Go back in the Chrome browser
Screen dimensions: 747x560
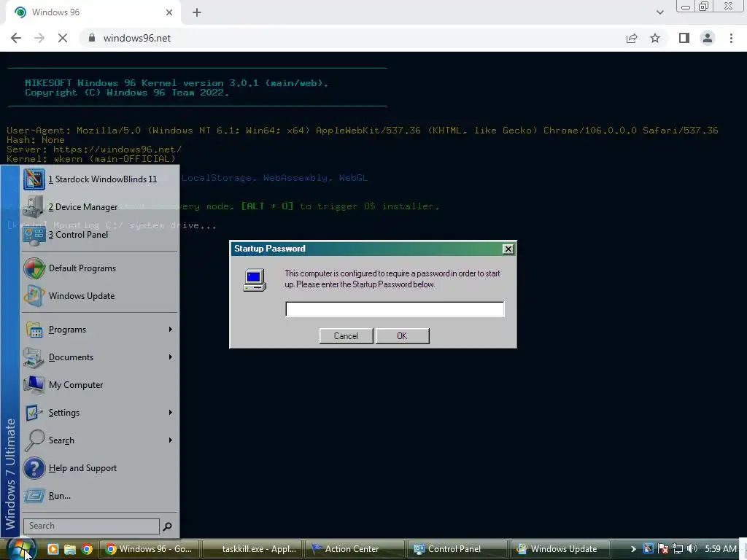[16, 38]
